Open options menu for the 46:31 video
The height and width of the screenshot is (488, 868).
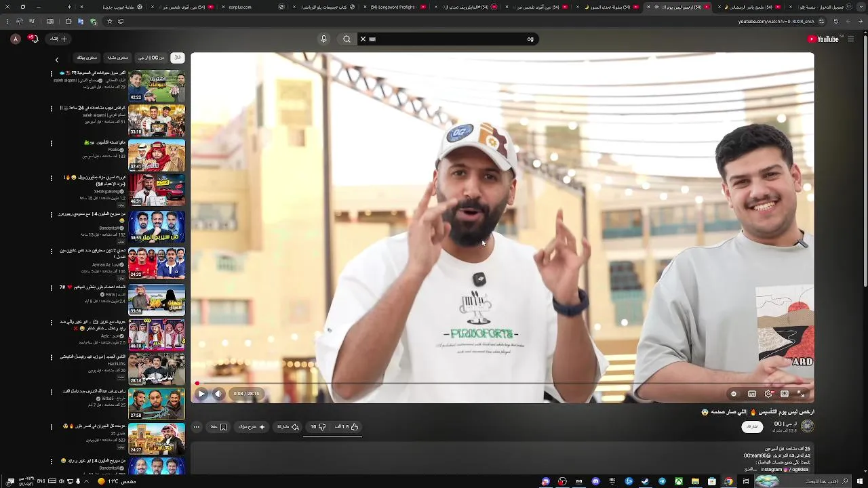coord(51,178)
